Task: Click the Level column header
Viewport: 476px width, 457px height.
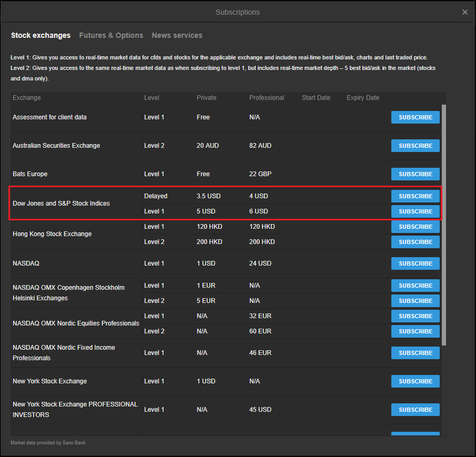Action: 151,98
